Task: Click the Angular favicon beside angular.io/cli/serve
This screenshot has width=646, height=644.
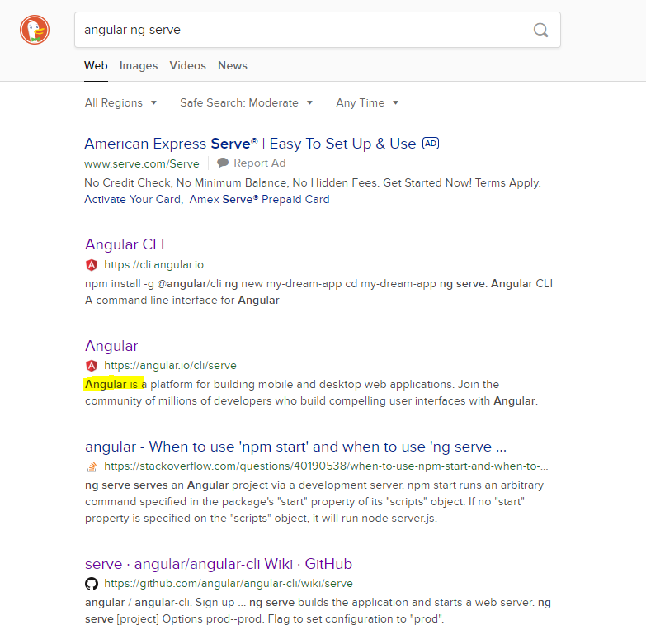Action: pyautogui.click(x=92, y=365)
